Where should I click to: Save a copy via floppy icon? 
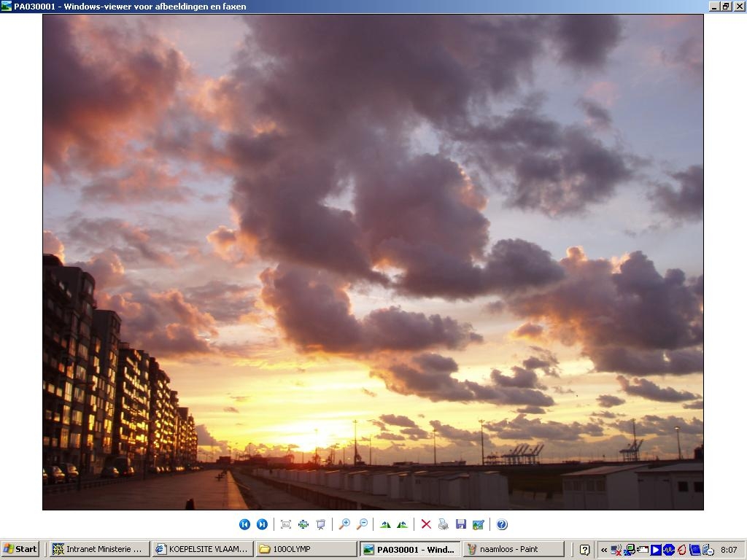[x=461, y=524]
